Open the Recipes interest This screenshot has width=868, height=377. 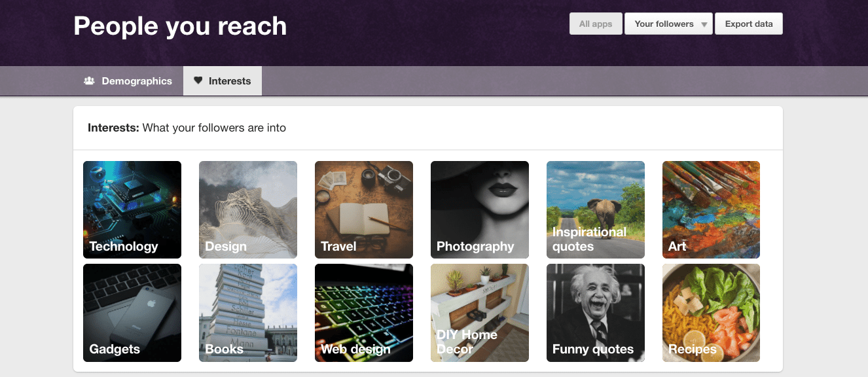coord(711,313)
